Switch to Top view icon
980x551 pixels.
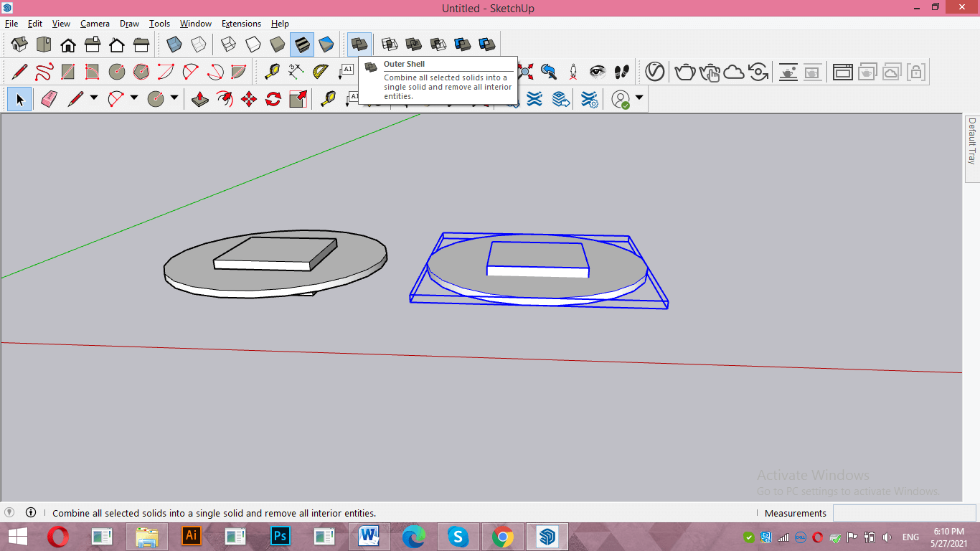pyautogui.click(x=44, y=45)
